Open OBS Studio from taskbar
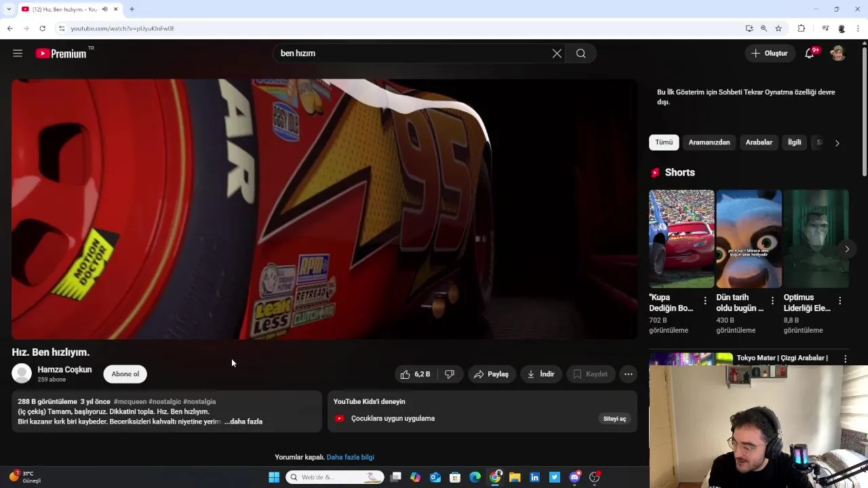Viewport: 868px width, 488px height. pos(595,477)
